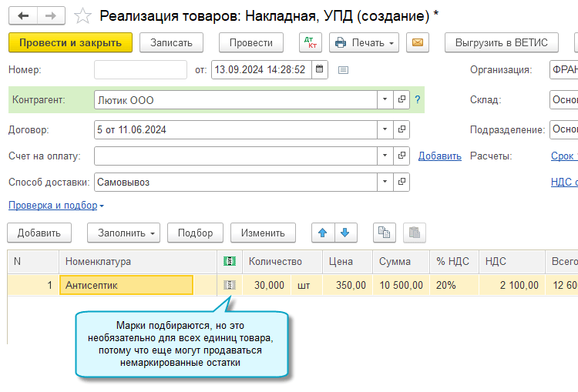This screenshot has height=392, width=578.
Task: Click the Контрагент field with Лютик ООО
Action: (236, 99)
